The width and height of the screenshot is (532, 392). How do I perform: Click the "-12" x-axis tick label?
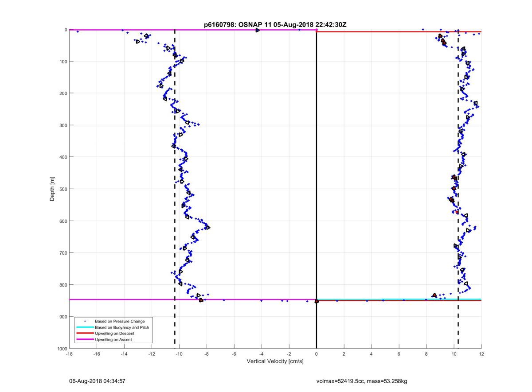click(151, 354)
